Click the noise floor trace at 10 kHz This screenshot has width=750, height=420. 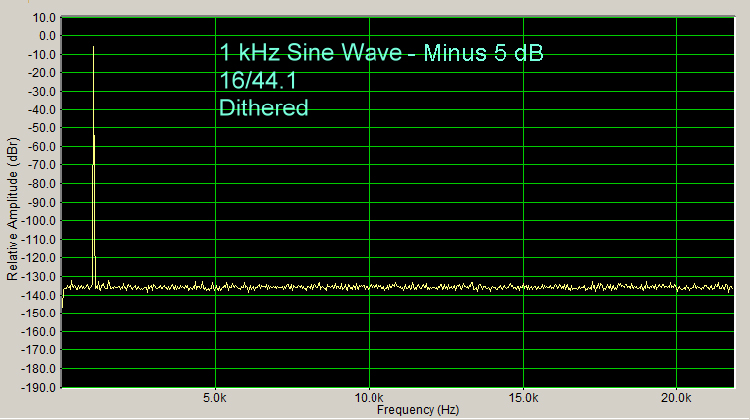(x=369, y=287)
